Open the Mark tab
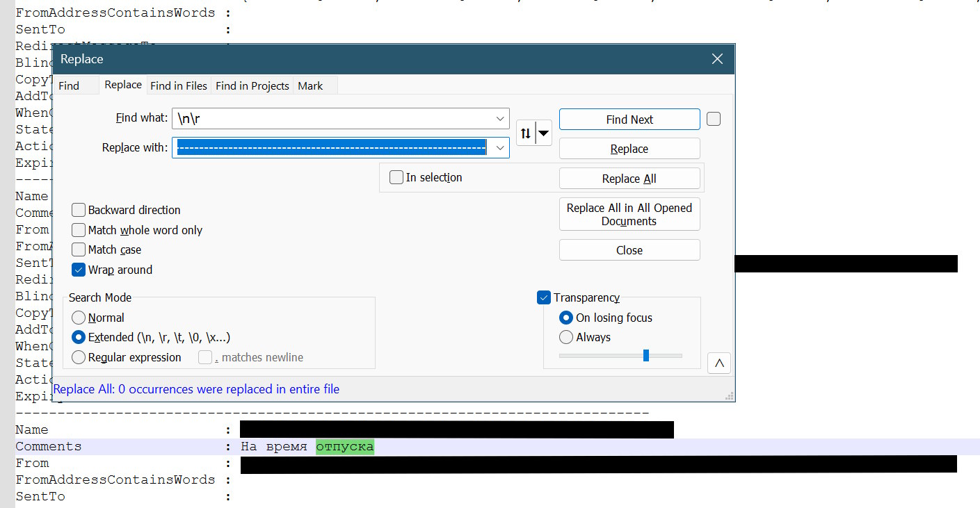 pos(310,85)
